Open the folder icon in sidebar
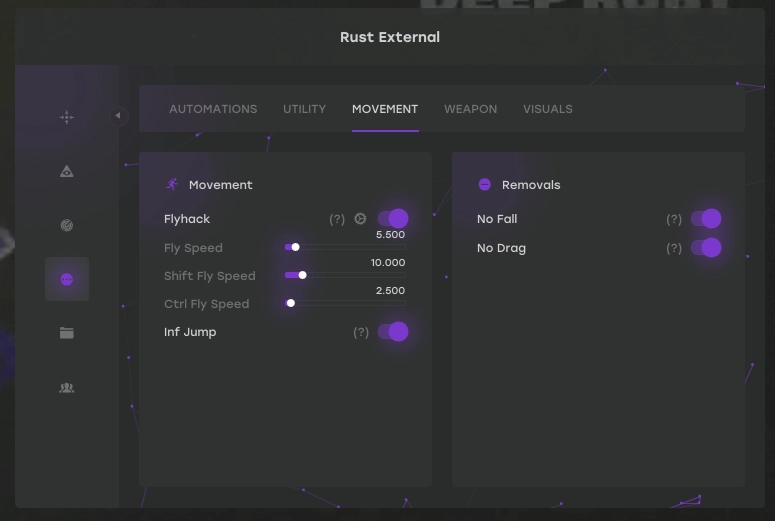This screenshot has height=521, width=775. pos(67,333)
